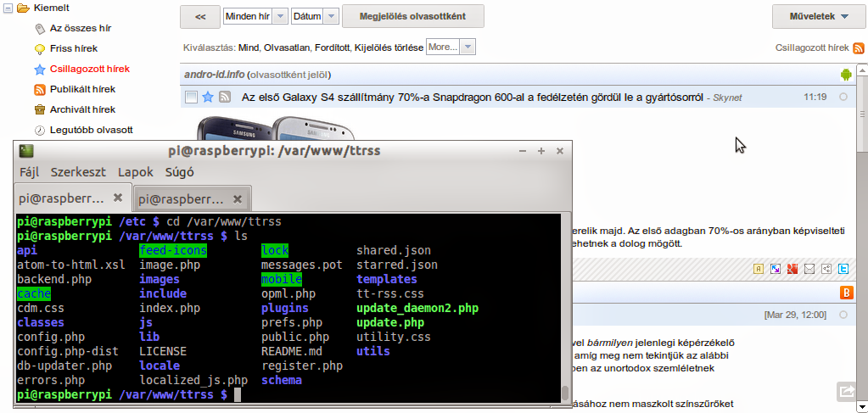Toggle the read circle on the 11:19 article

pos(843,97)
